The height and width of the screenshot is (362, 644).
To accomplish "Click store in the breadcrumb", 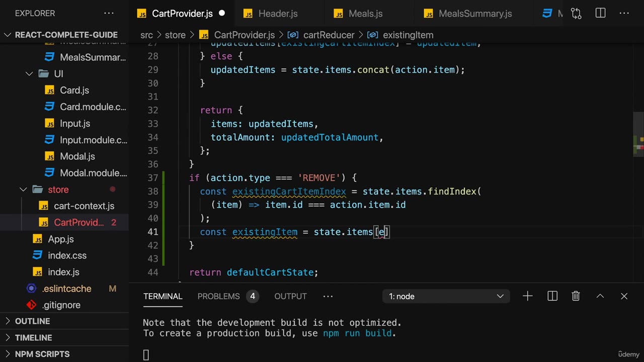I will [x=175, y=35].
